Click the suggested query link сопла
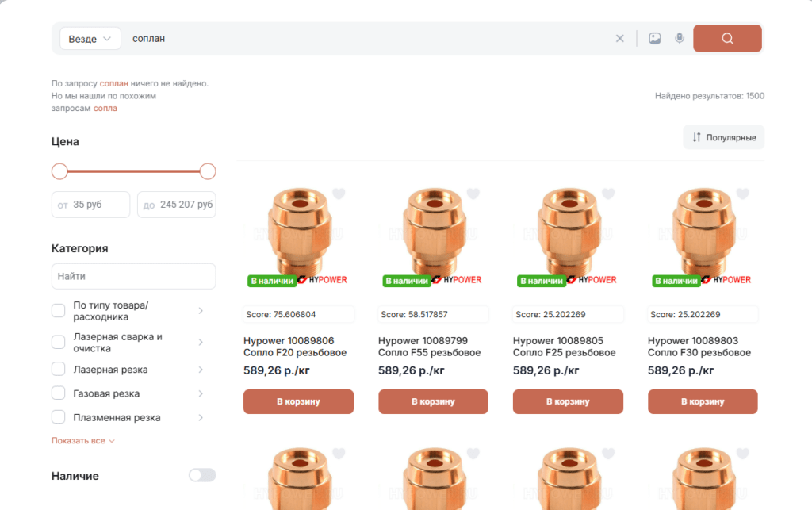812x510 pixels. (105, 108)
